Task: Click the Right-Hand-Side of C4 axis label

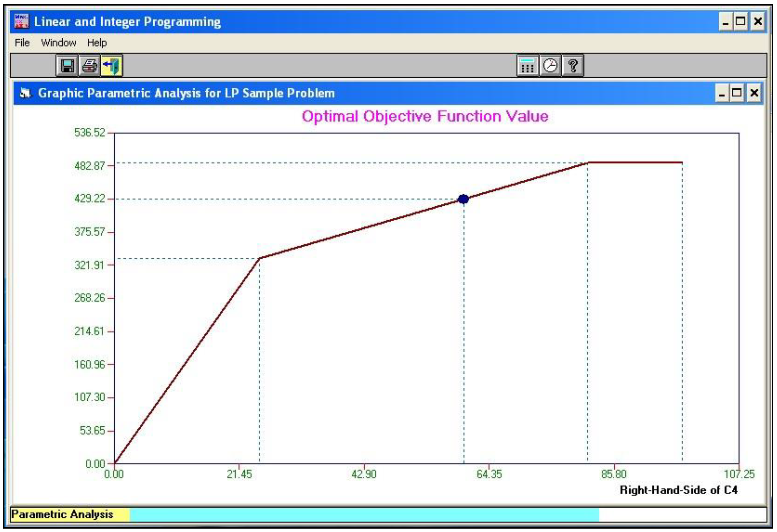Action: click(x=678, y=490)
